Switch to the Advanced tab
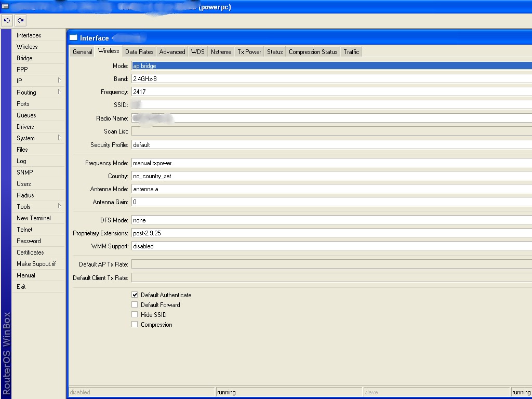This screenshot has width=532, height=399. coord(172,52)
